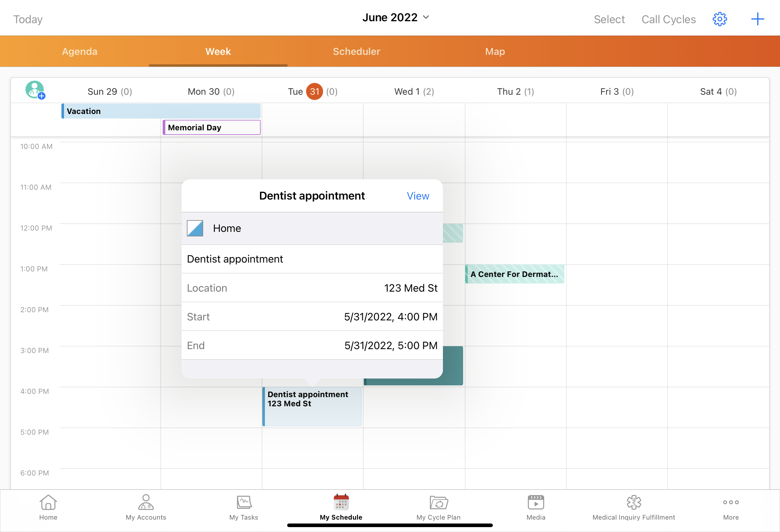The image size is (780, 532).
Task: Go to My Tasks icon
Action: coord(244,507)
